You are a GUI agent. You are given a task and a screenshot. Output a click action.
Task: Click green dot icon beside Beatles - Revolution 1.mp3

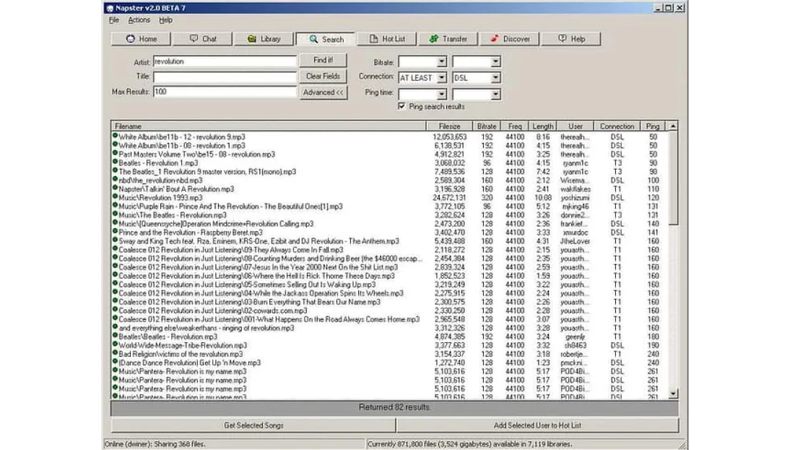115,162
